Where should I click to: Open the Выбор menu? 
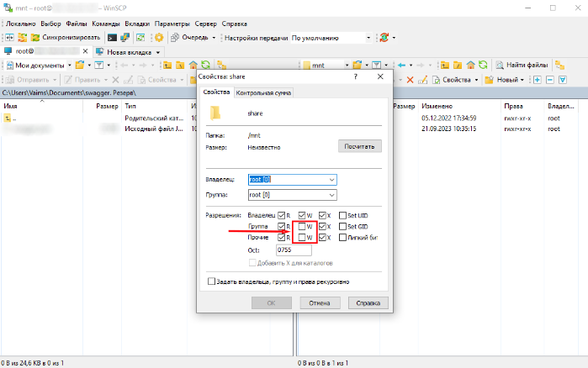pyautogui.click(x=51, y=24)
